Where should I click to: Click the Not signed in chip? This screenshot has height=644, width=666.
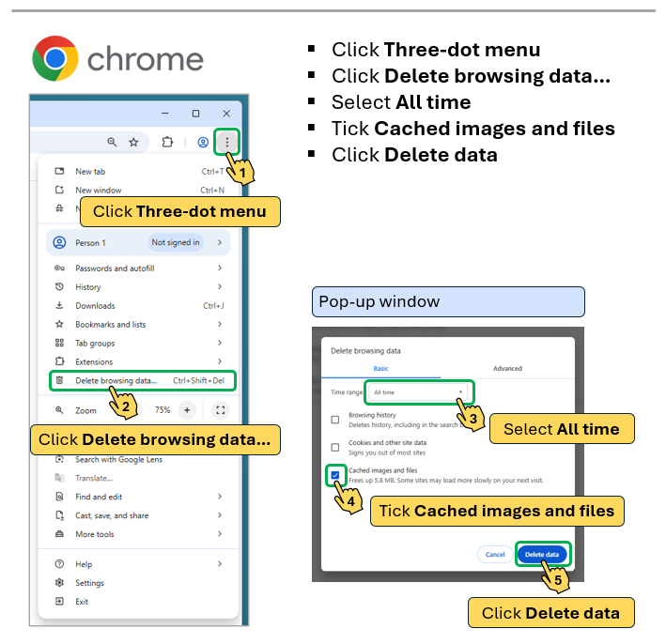pos(176,242)
